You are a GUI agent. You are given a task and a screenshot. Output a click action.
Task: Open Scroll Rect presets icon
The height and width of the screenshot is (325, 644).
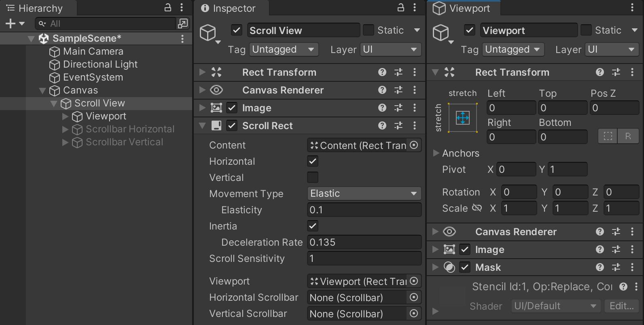point(398,125)
